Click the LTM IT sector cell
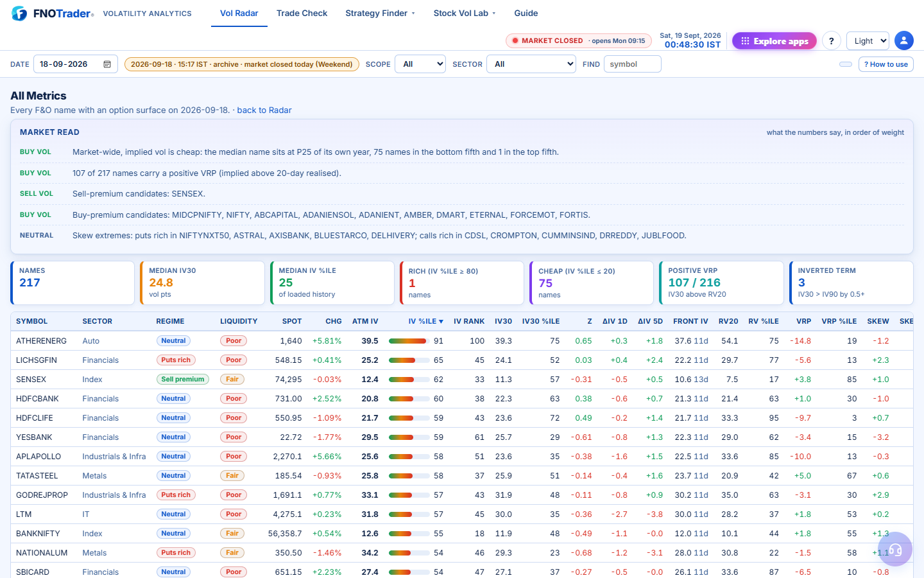Image resolution: width=924 pixels, height=578 pixels. click(x=86, y=514)
